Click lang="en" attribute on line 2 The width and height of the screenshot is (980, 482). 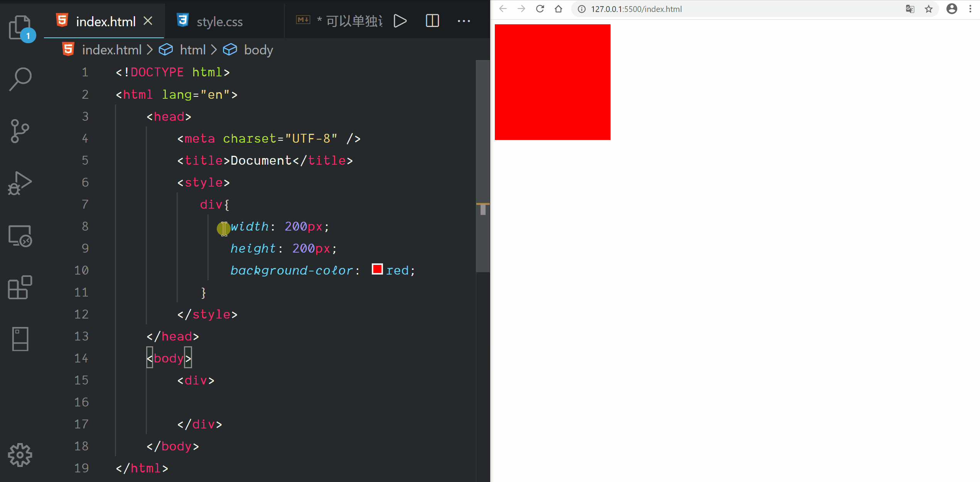pos(196,94)
